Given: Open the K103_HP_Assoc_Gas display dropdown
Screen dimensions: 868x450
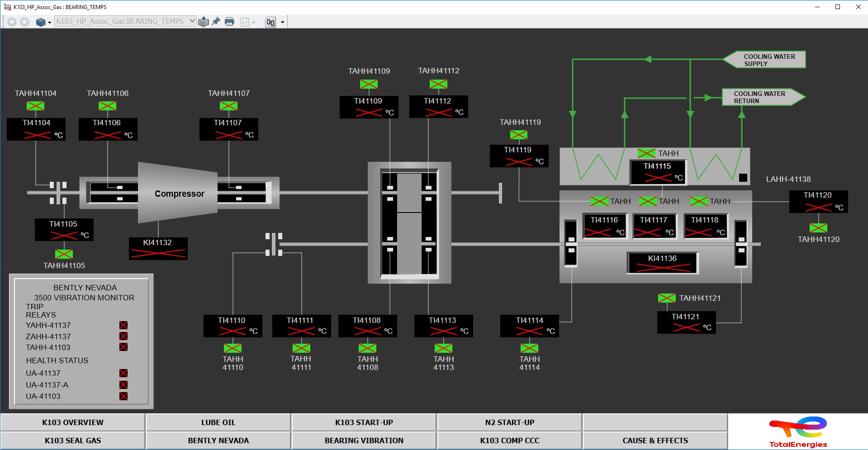Looking at the screenshot, I should 192,21.
